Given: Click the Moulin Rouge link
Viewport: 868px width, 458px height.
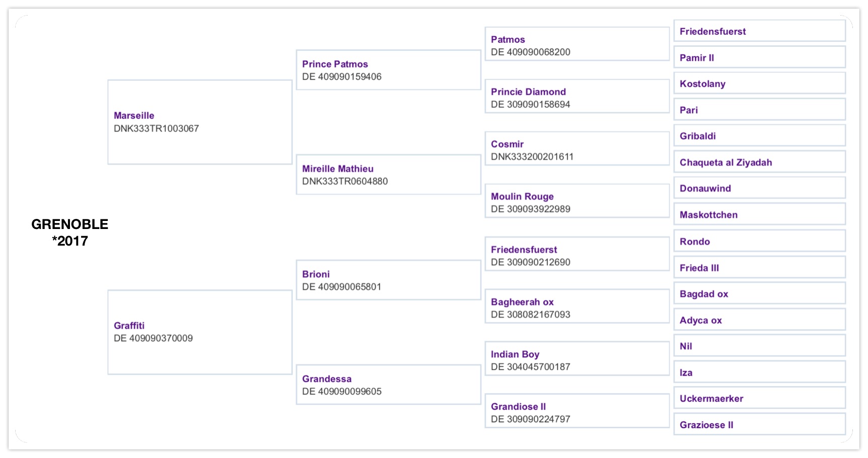Looking at the screenshot, I should click(x=522, y=197).
